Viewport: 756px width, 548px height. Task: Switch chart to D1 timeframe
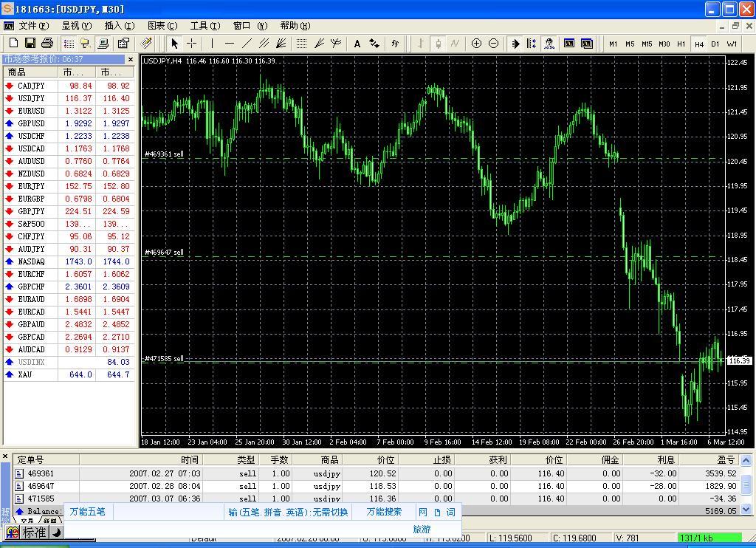point(715,44)
